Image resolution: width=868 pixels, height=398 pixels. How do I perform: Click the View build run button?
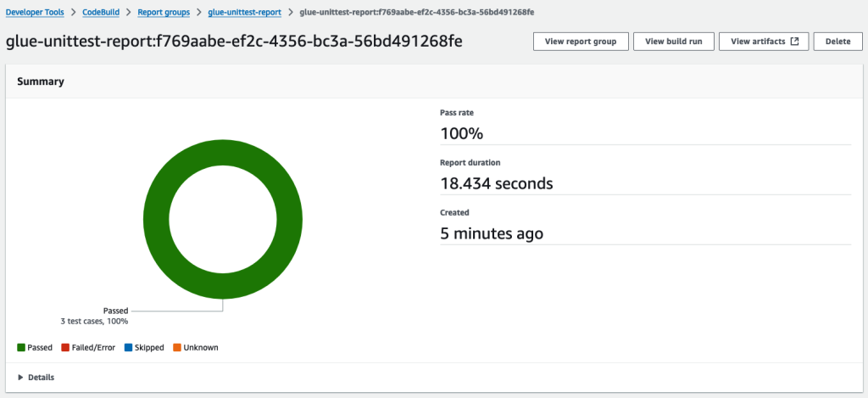pyautogui.click(x=674, y=42)
